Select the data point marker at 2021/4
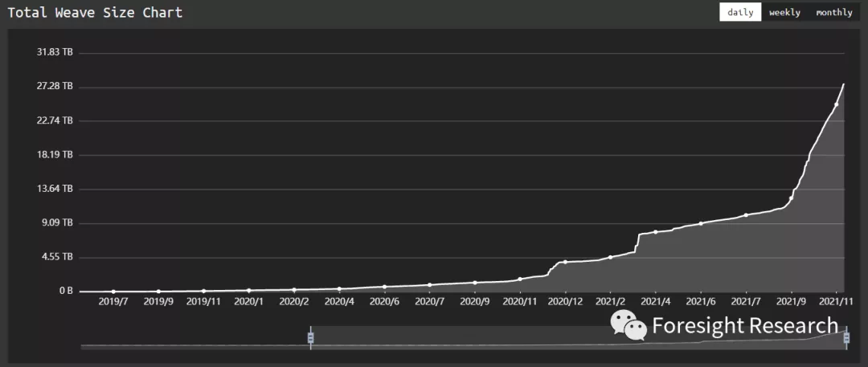This screenshot has width=868, height=367. tap(656, 232)
